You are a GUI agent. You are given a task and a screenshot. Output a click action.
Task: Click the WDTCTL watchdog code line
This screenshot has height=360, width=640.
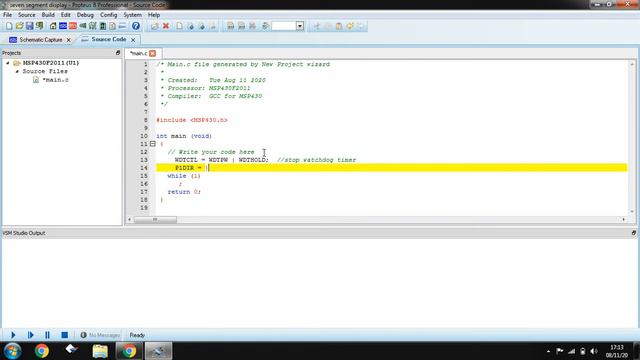pos(265,160)
